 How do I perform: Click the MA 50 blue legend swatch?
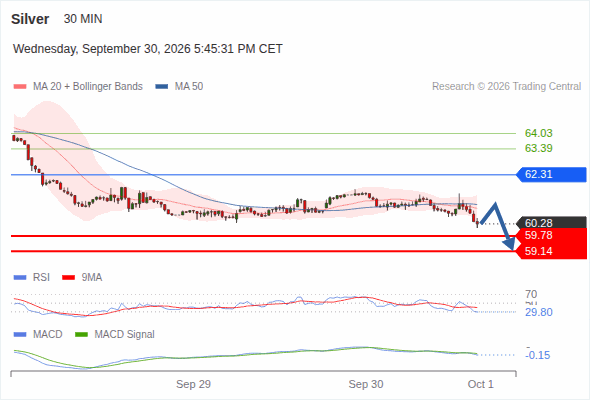coord(162,87)
